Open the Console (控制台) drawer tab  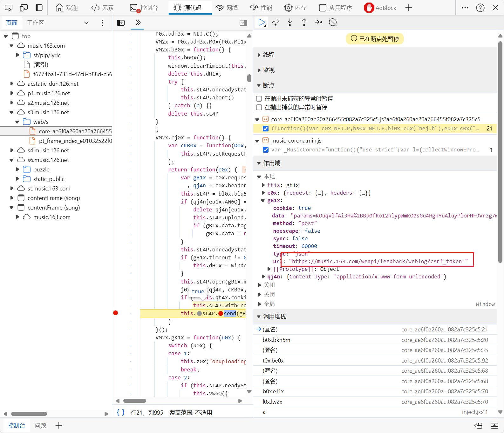17,426
